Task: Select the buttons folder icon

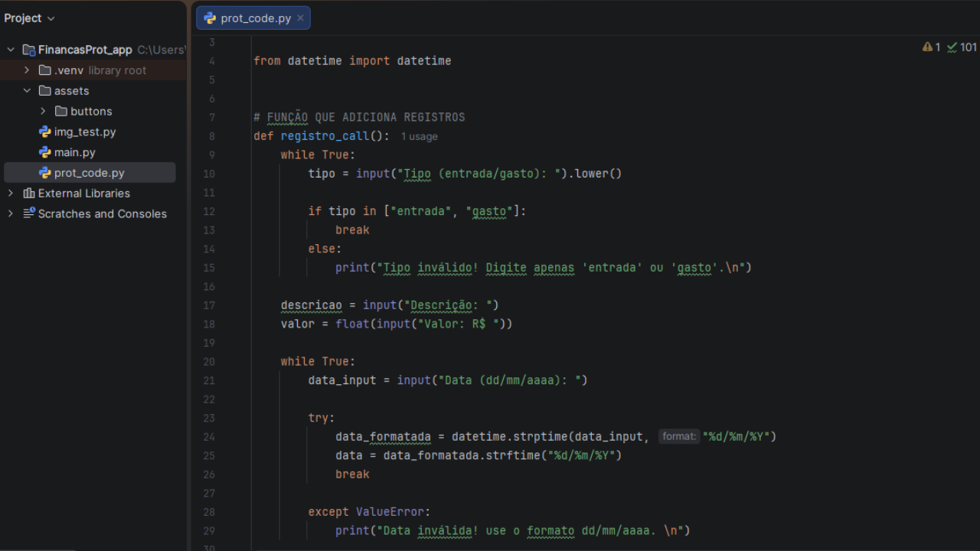Action: coord(61,111)
